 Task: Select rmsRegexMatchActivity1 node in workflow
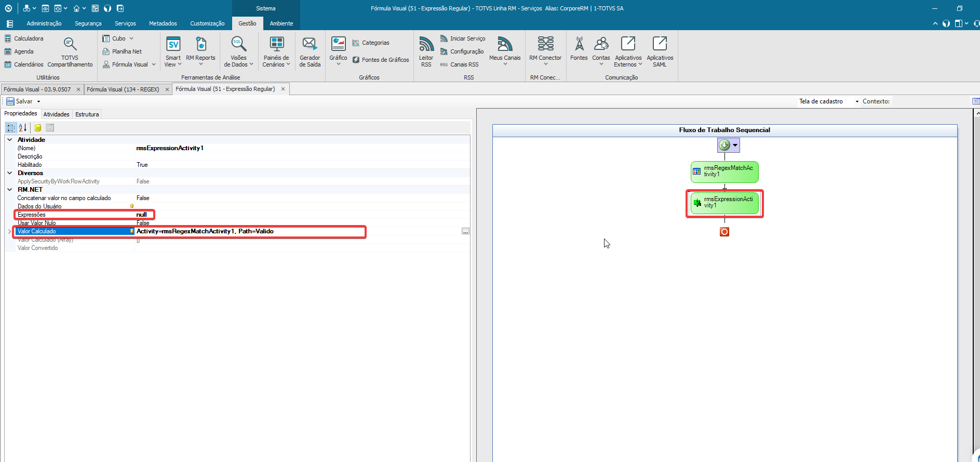click(724, 171)
